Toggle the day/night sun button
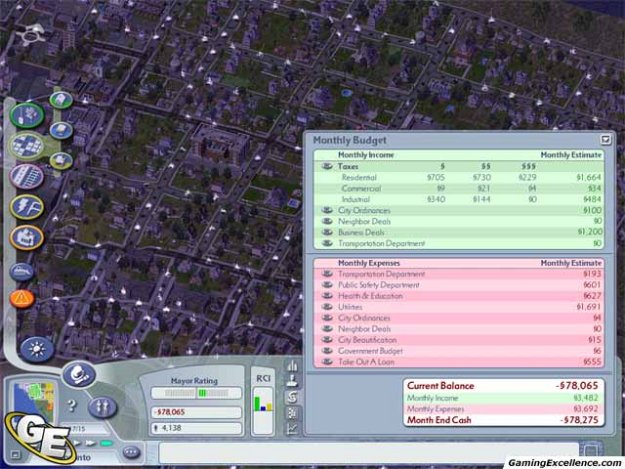 point(37,349)
